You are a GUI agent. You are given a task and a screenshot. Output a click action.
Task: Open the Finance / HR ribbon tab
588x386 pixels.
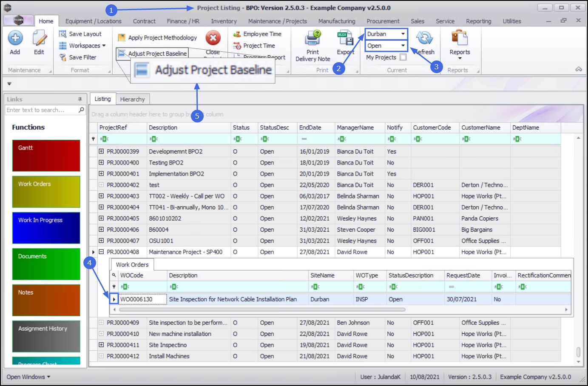[183, 21]
